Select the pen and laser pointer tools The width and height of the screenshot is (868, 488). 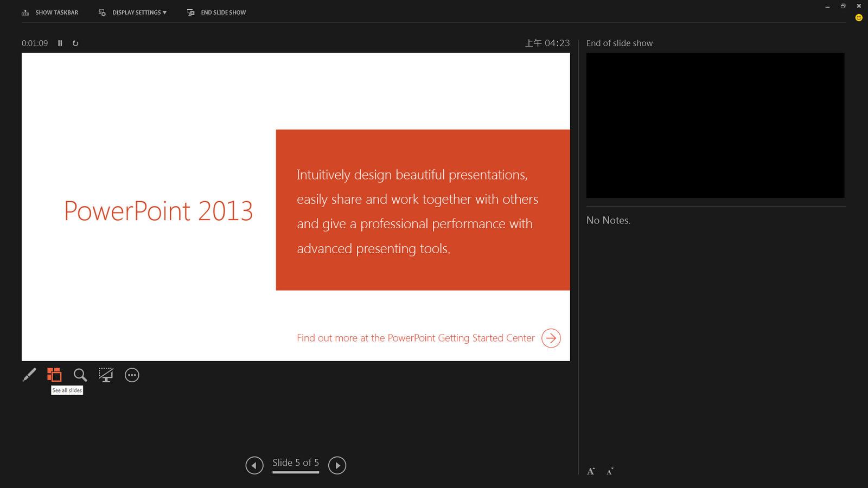pyautogui.click(x=29, y=375)
